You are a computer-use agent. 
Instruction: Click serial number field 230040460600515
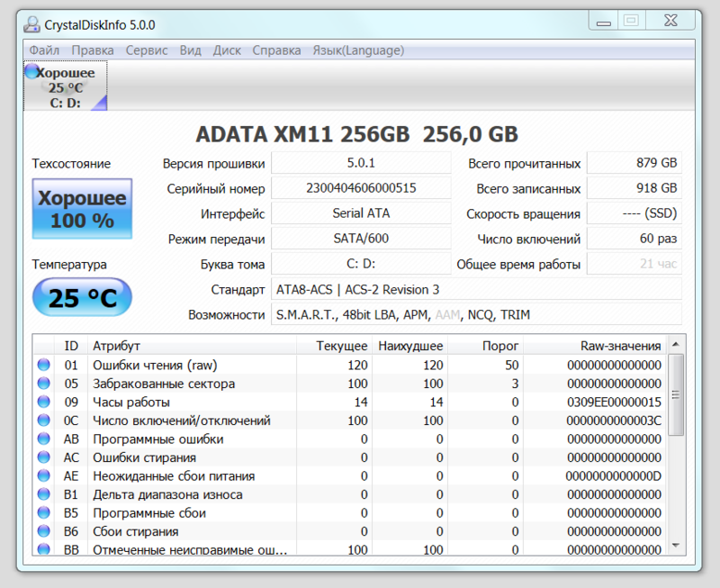tap(361, 188)
